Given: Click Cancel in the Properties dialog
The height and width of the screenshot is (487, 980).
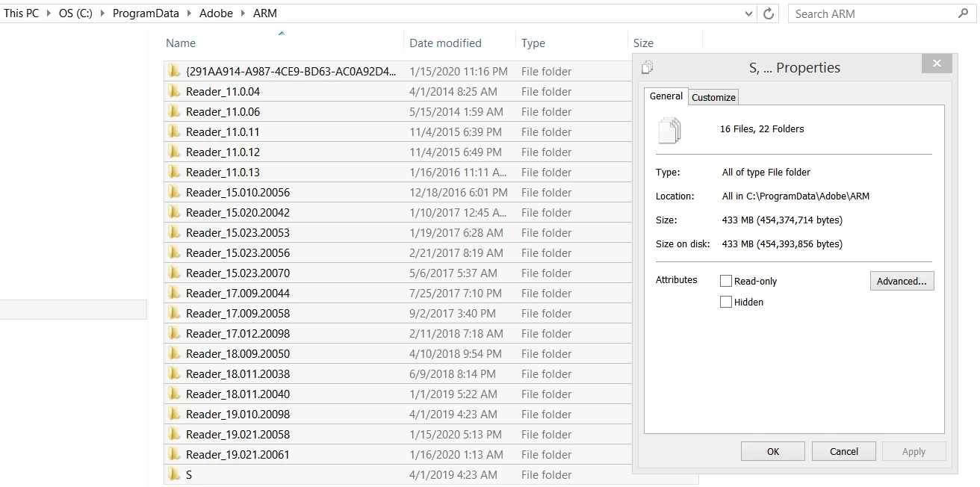Looking at the screenshot, I should click(x=844, y=451).
